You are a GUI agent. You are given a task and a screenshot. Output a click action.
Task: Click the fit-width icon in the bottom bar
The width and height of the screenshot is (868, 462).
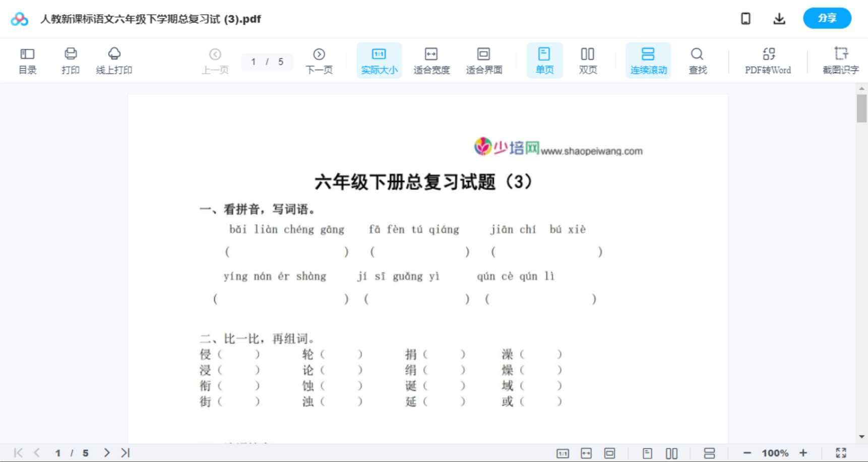[586, 452]
